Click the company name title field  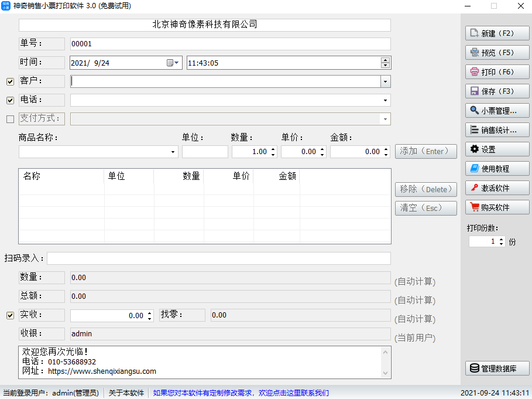205,25
